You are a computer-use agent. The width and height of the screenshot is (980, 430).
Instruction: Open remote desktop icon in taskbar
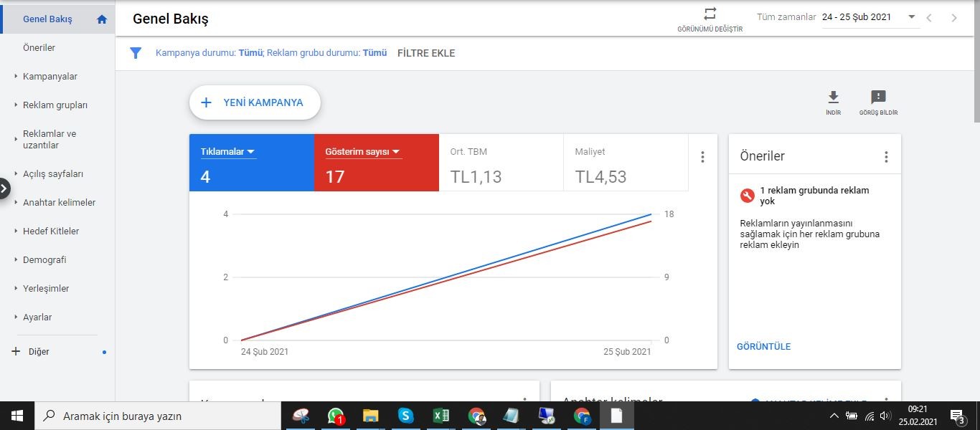pyautogui.click(x=547, y=416)
